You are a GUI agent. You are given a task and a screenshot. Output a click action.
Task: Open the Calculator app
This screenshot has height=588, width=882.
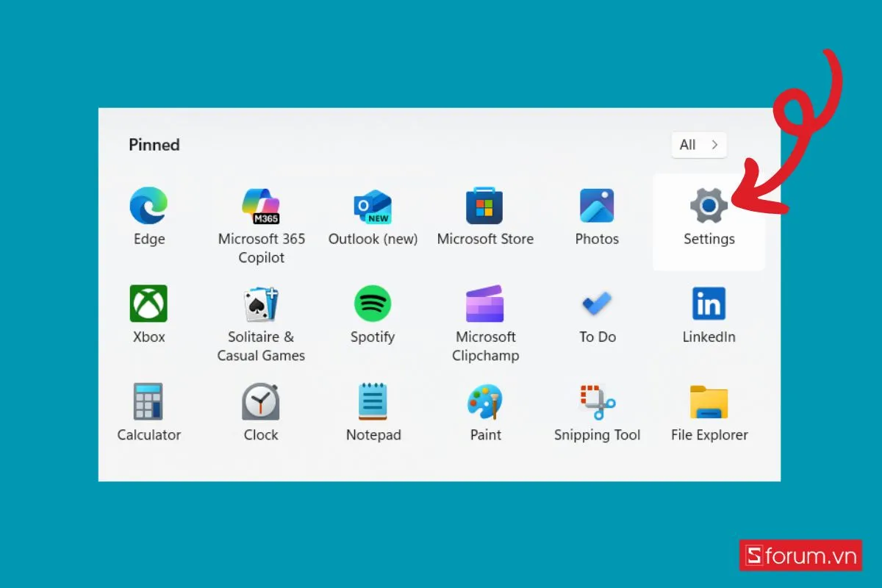coord(148,402)
